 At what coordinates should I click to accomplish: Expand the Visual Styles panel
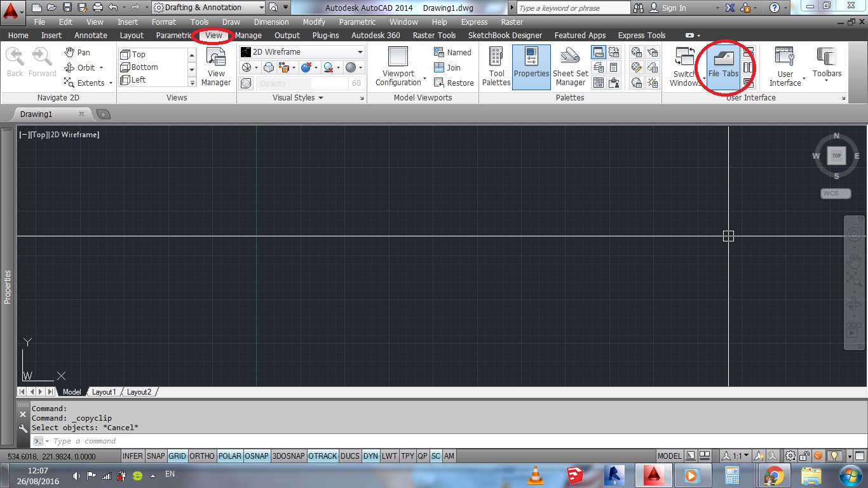tap(298, 98)
